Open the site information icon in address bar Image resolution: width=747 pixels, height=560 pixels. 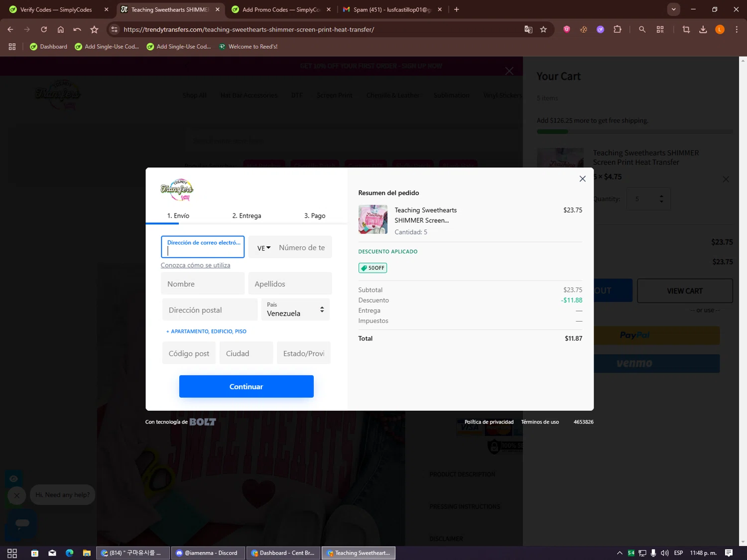pyautogui.click(x=115, y=29)
